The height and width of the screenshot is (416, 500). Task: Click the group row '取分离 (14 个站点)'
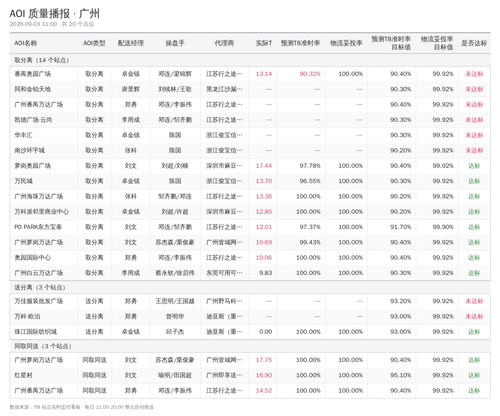point(250,60)
